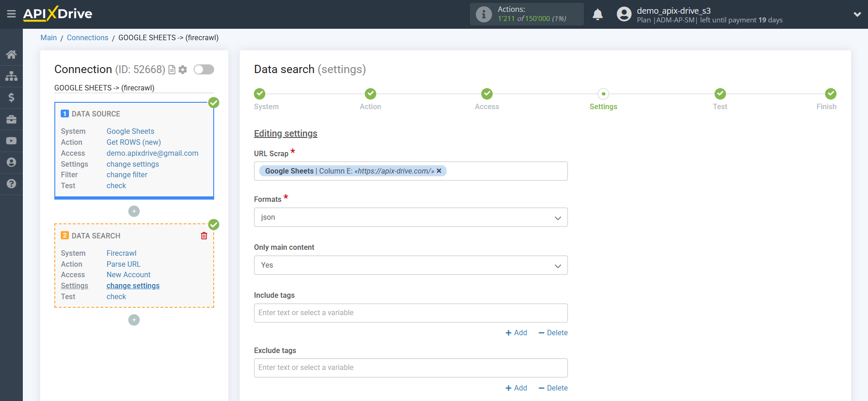868x401 pixels.
Task: Open the Parse URL action link
Action: point(124,264)
